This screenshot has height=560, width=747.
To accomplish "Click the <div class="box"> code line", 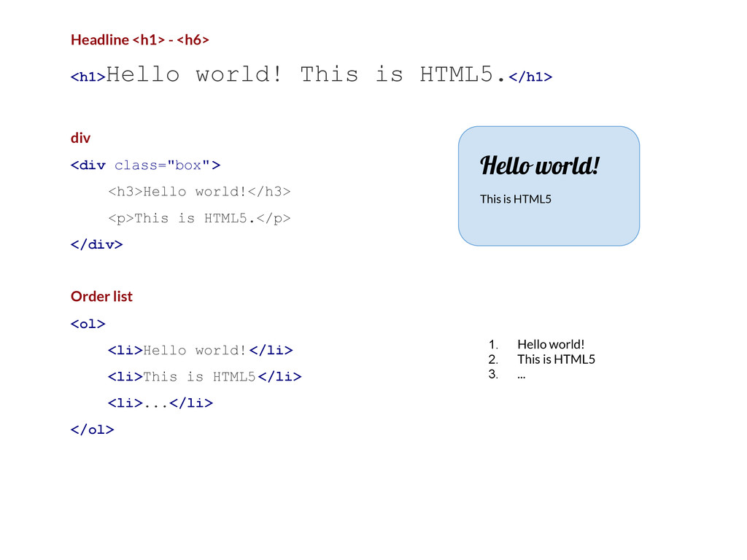I will point(145,166).
